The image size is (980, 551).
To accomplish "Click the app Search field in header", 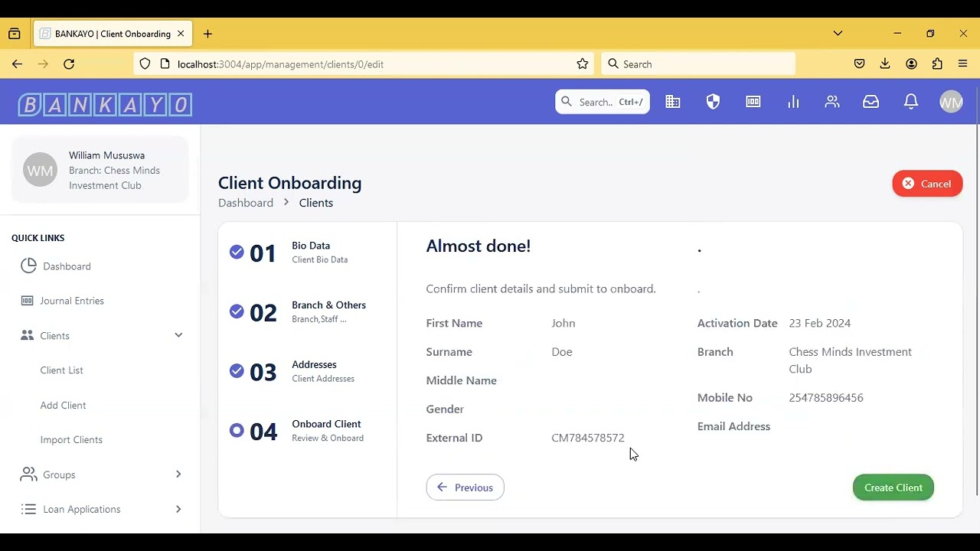I will click(603, 102).
